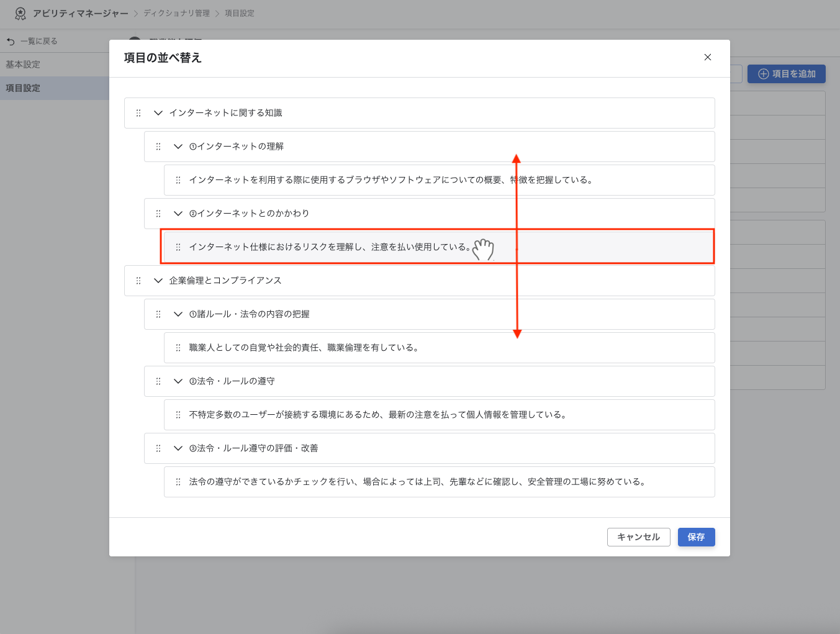Click drag handle beside ③法令・ルール遵守の評価・改善
The image size is (840, 634).
158,448
